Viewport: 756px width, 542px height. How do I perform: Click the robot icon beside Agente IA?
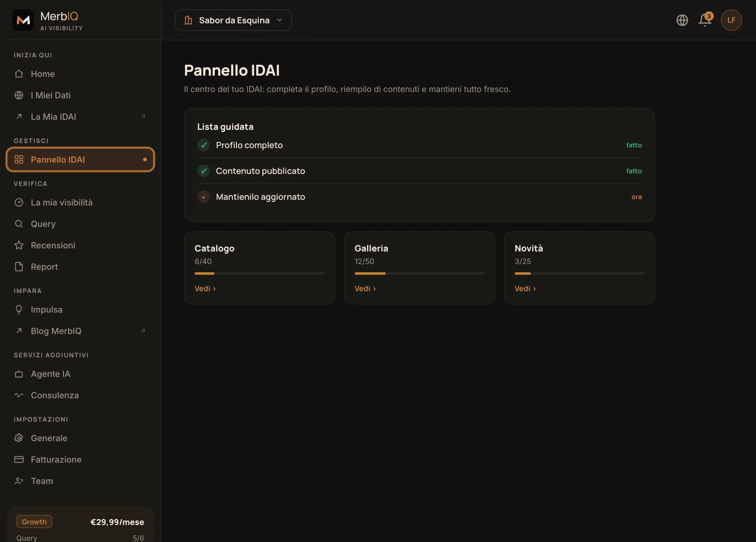click(19, 374)
